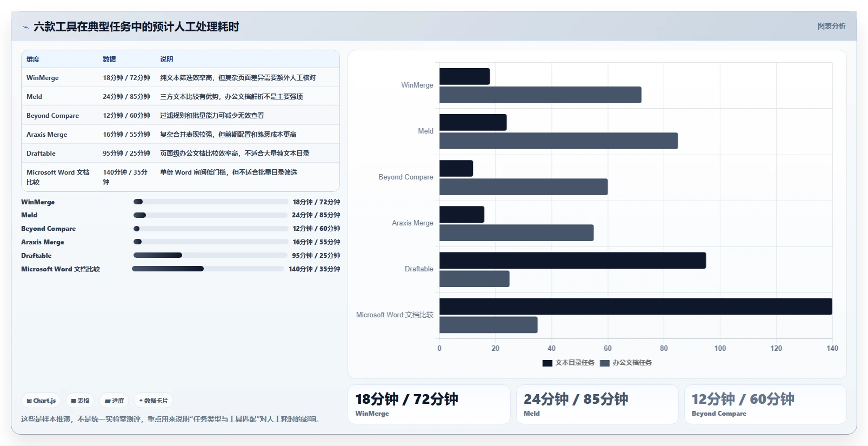The image size is (868, 446).
Task: Click the gray Beyond Compare chart bar
Action: pyautogui.click(x=524, y=187)
